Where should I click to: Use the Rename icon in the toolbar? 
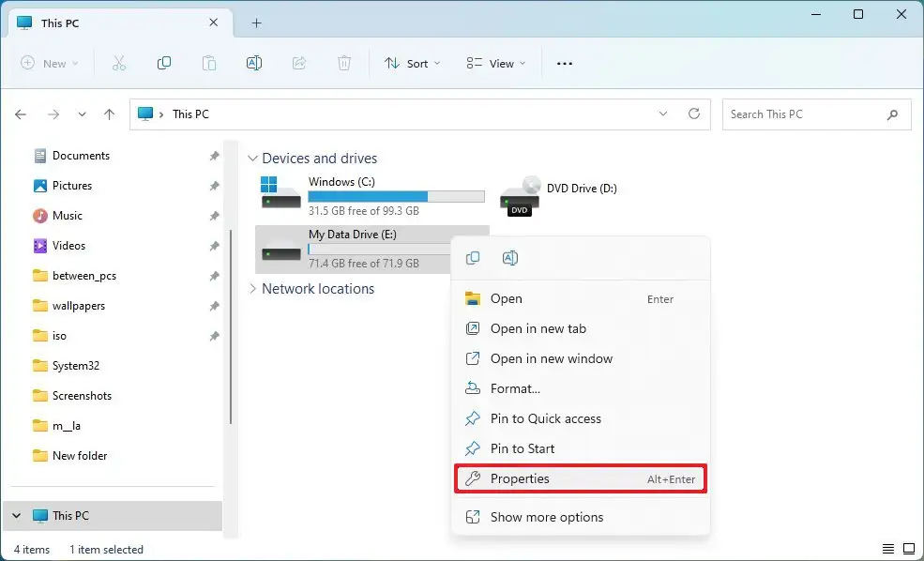tap(253, 63)
